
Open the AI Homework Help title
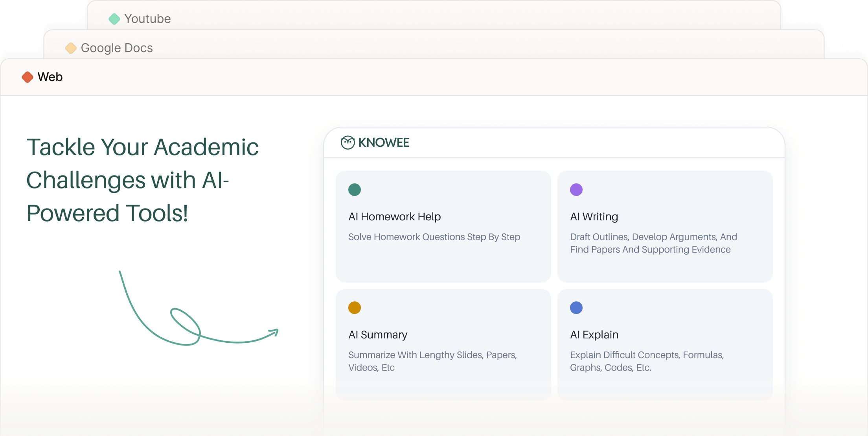pyautogui.click(x=394, y=217)
